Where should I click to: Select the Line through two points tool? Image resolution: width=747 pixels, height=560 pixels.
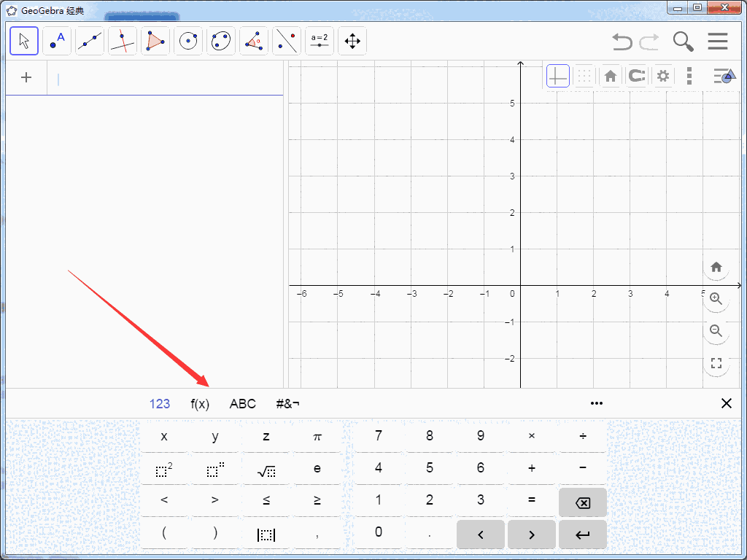tap(90, 41)
